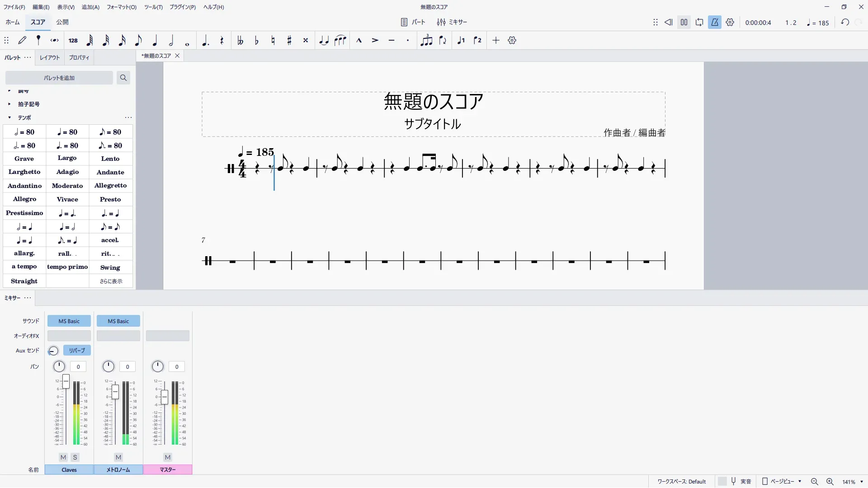Click the Claves channel volume fader
This screenshot has height=488, width=868.
pyautogui.click(x=66, y=382)
